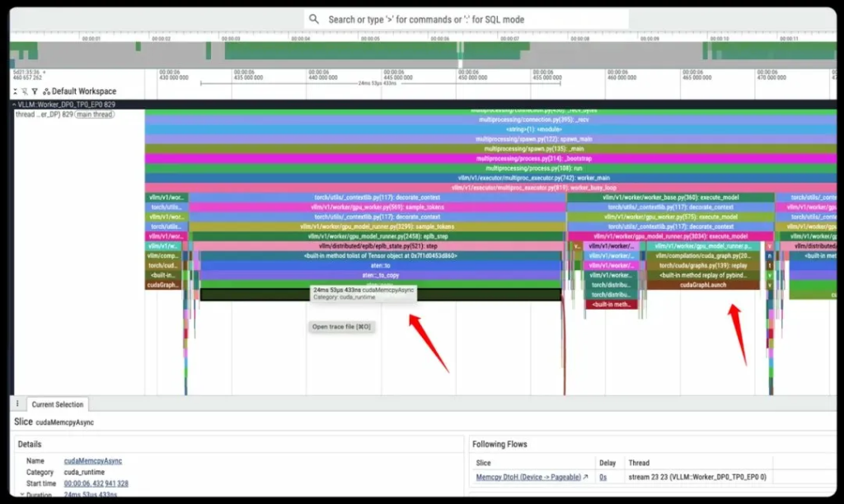This screenshot has width=844, height=504.
Task: Open the three-dot menu beside Current Selection
Action: pos(17,404)
